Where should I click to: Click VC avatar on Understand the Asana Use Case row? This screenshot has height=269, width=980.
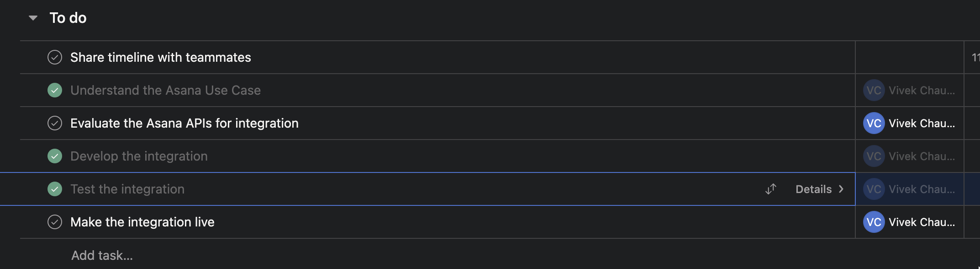click(874, 90)
